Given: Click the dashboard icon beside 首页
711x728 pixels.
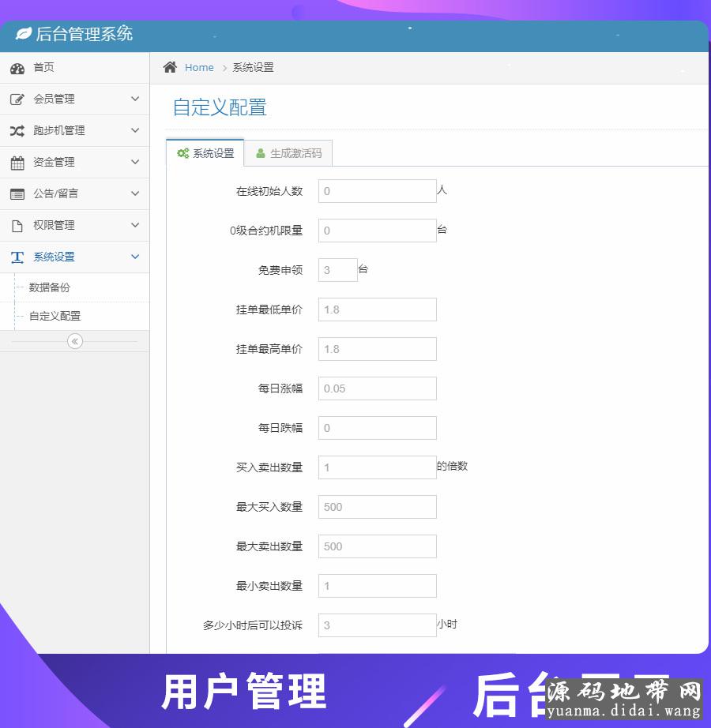Looking at the screenshot, I should 17,68.
